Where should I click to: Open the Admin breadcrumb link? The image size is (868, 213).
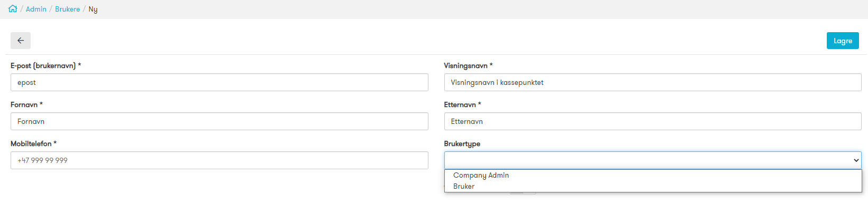point(36,9)
